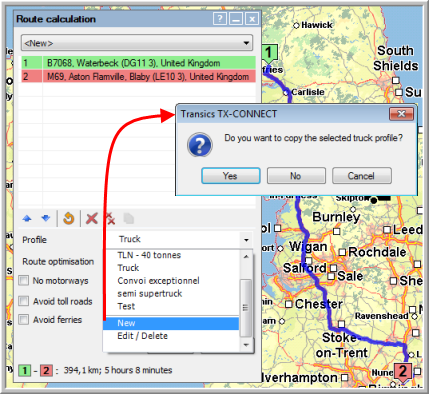Move selected waypoint up with blue arrow

[27, 219]
